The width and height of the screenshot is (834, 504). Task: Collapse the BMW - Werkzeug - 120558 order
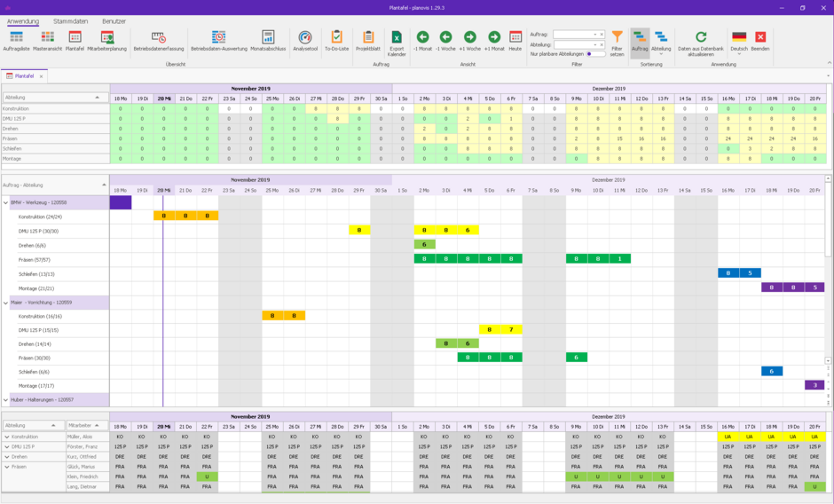click(5, 203)
